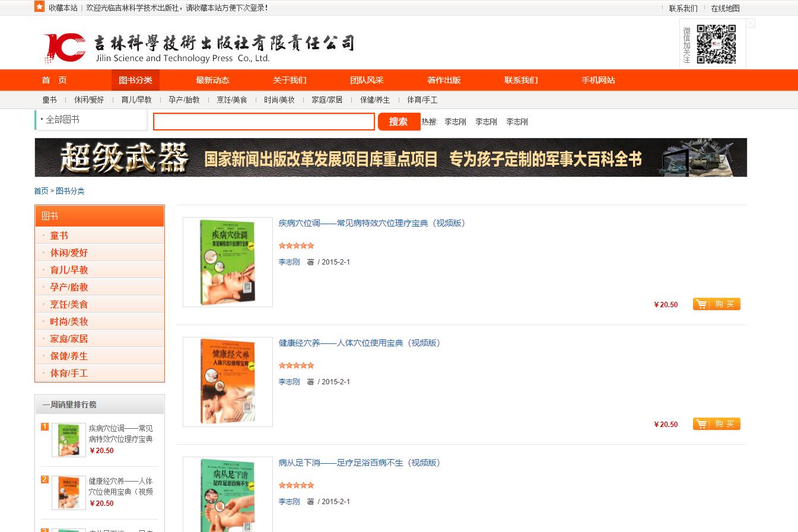Viewport: 798px width, 532px height.
Task: Click the shopping cart buy button for 疾病穴位调
Action: (x=716, y=304)
